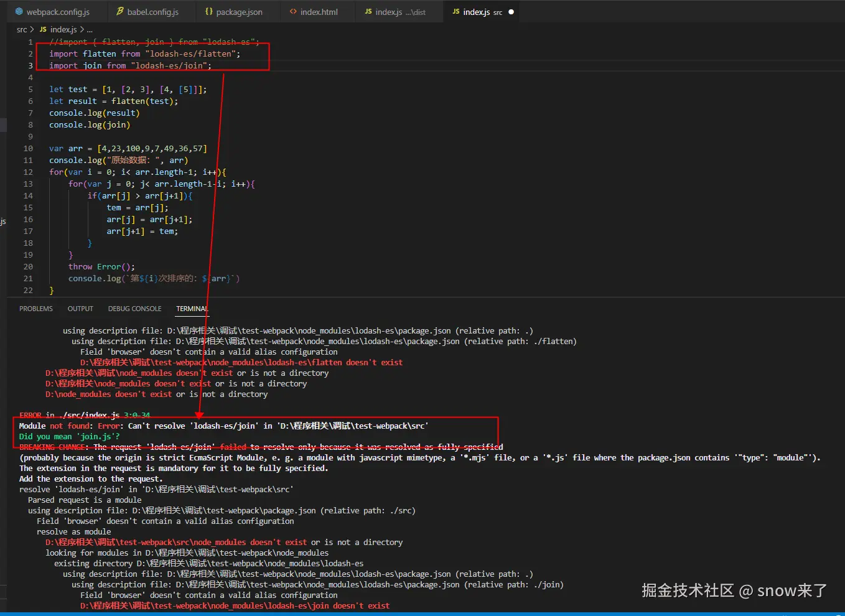This screenshot has height=616, width=845.
Task: Click line number 5 in the gutter
Action: (x=30, y=90)
